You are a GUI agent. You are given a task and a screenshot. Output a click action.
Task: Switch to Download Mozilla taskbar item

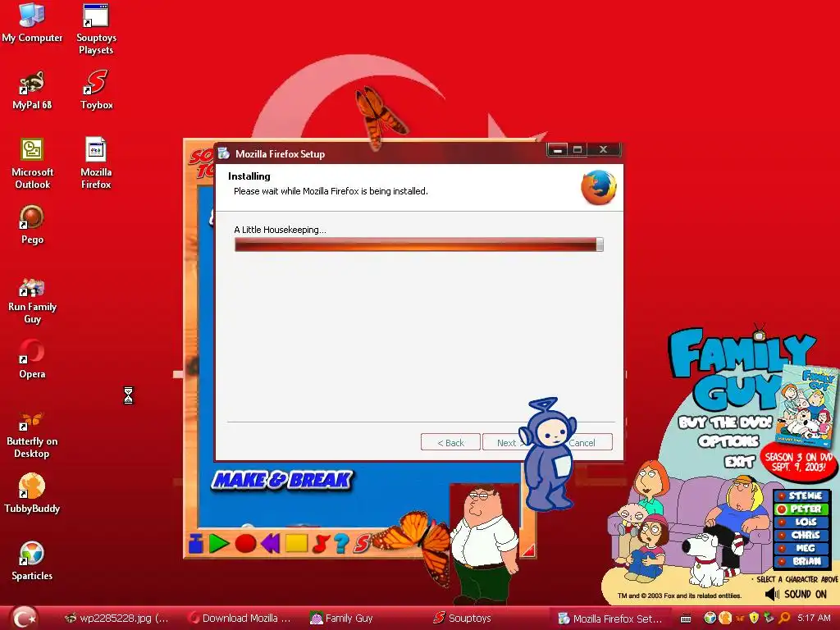(x=240, y=618)
